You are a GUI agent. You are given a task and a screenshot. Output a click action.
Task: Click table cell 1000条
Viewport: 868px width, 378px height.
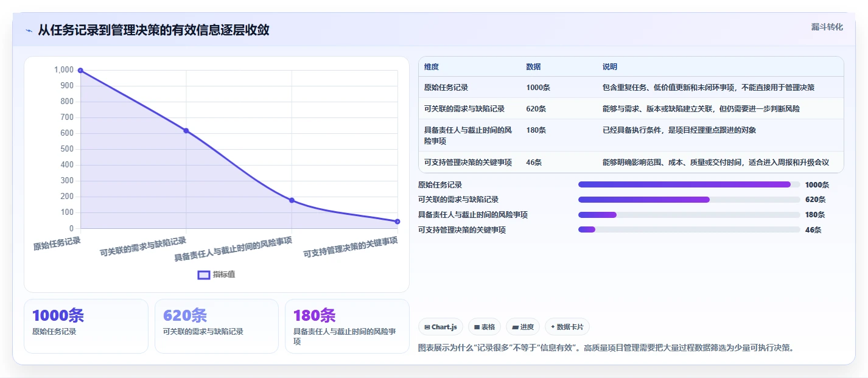pyautogui.click(x=538, y=88)
